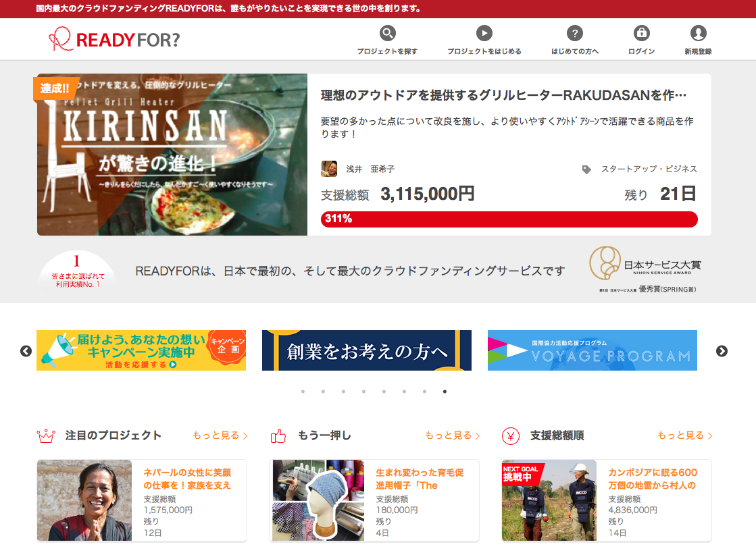Open the KIRINSAN grill heater featured image
Image resolution: width=756 pixels, height=559 pixels.
(172, 155)
